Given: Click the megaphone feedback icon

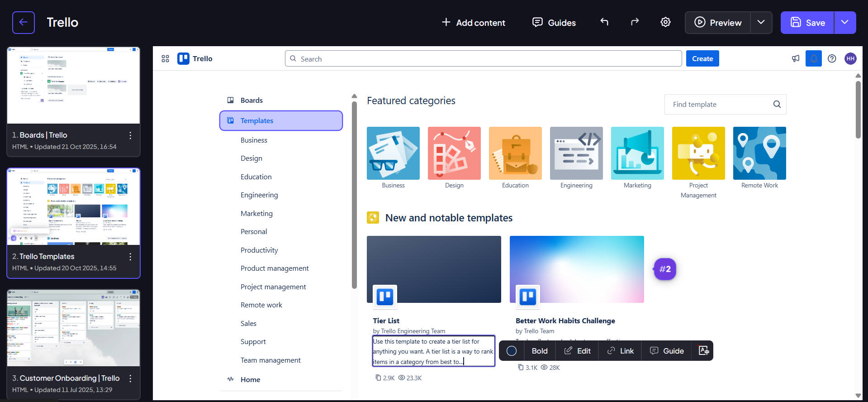Looking at the screenshot, I should click(x=796, y=58).
